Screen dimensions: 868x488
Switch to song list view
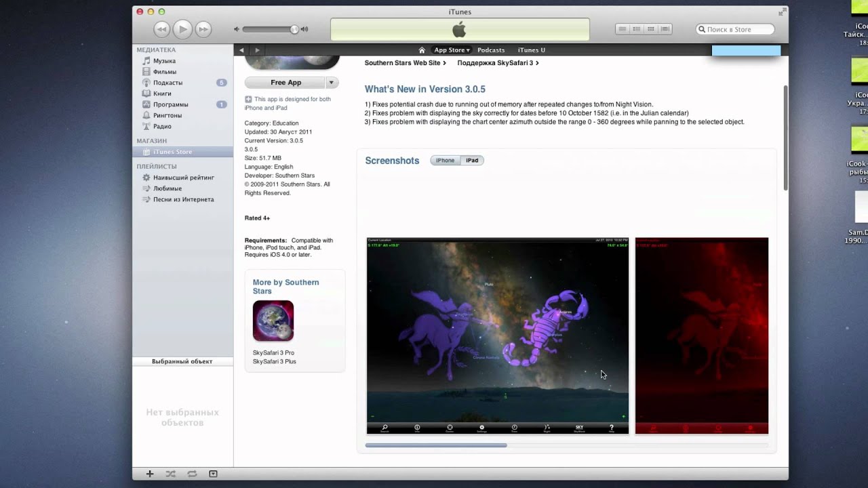point(622,29)
